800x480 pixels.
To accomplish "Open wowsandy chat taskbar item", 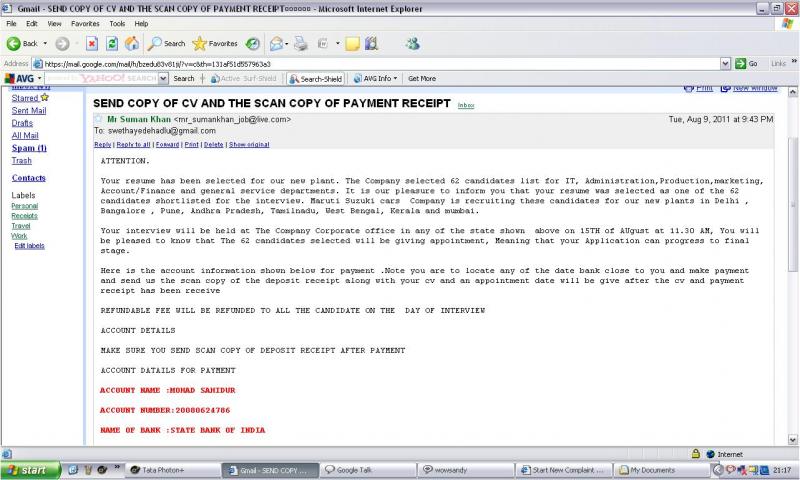I will click(466, 470).
